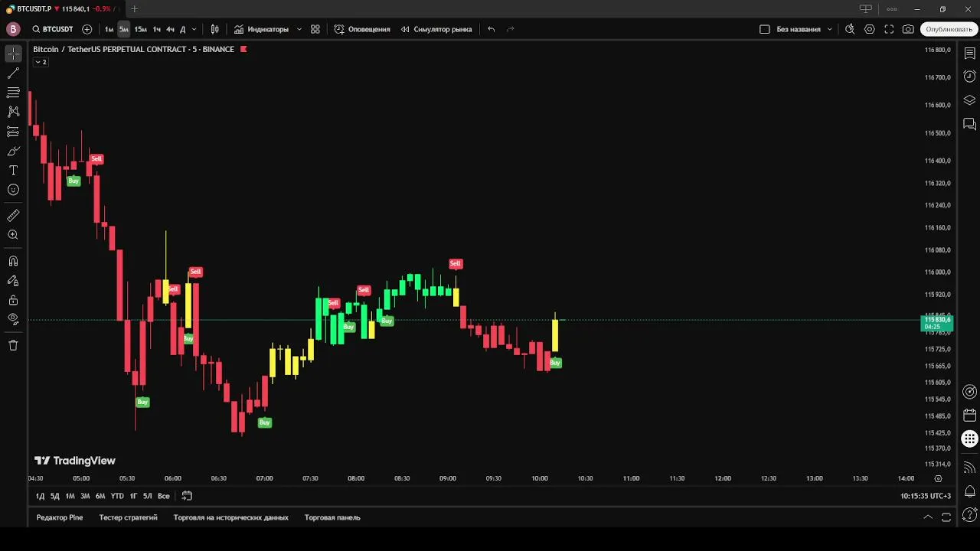Select the YTD date range
Screen dimensions: 980x551
117,496
